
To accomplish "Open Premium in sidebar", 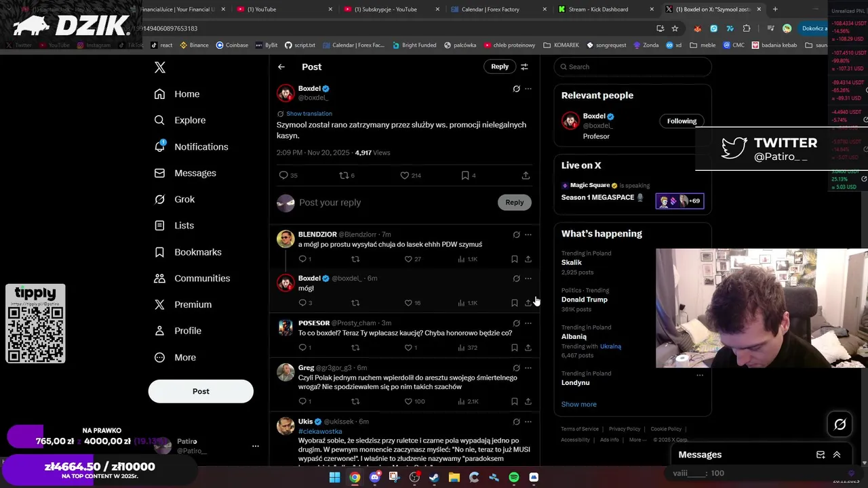I will 183,304.
